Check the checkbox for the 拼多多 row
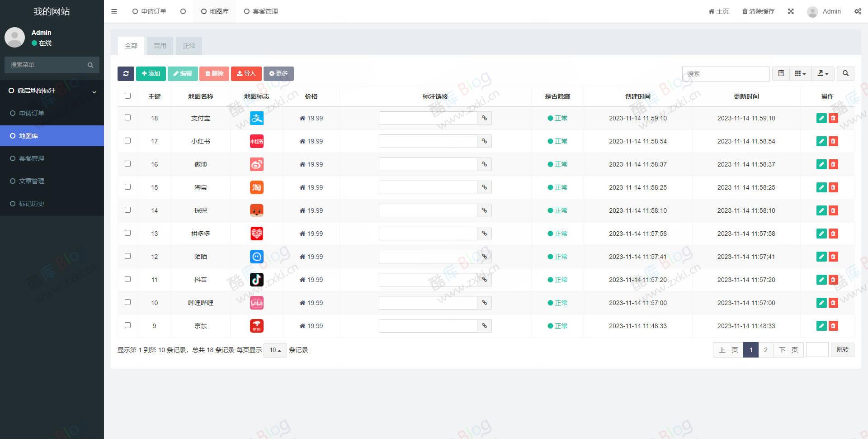868x439 pixels. tap(127, 233)
